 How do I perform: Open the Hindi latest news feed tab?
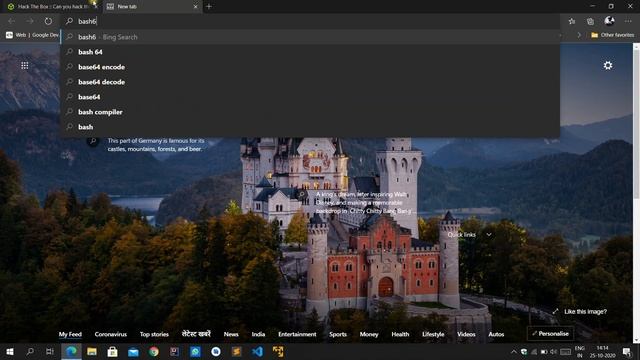(196, 334)
